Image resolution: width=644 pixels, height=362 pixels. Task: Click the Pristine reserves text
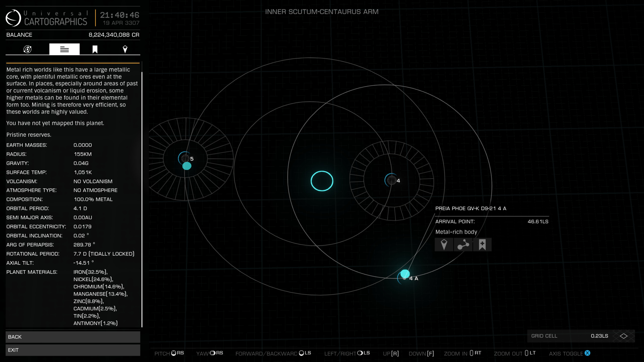coord(29,135)
